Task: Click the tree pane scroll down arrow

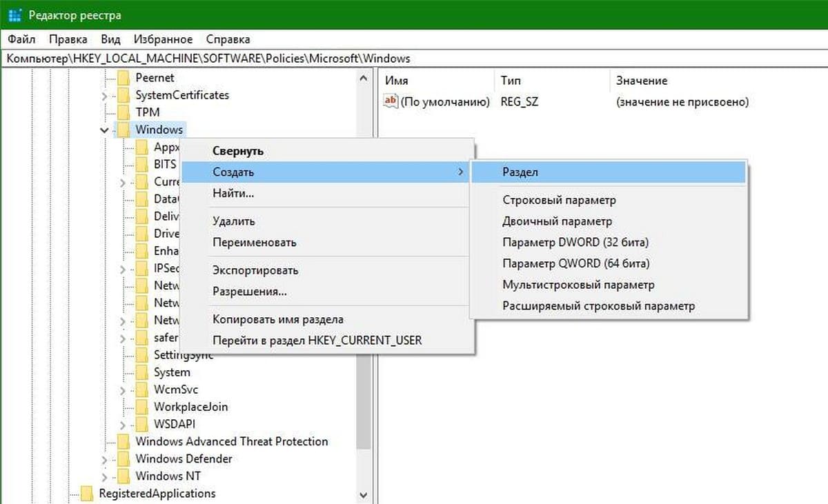Action: pos(364,495)
